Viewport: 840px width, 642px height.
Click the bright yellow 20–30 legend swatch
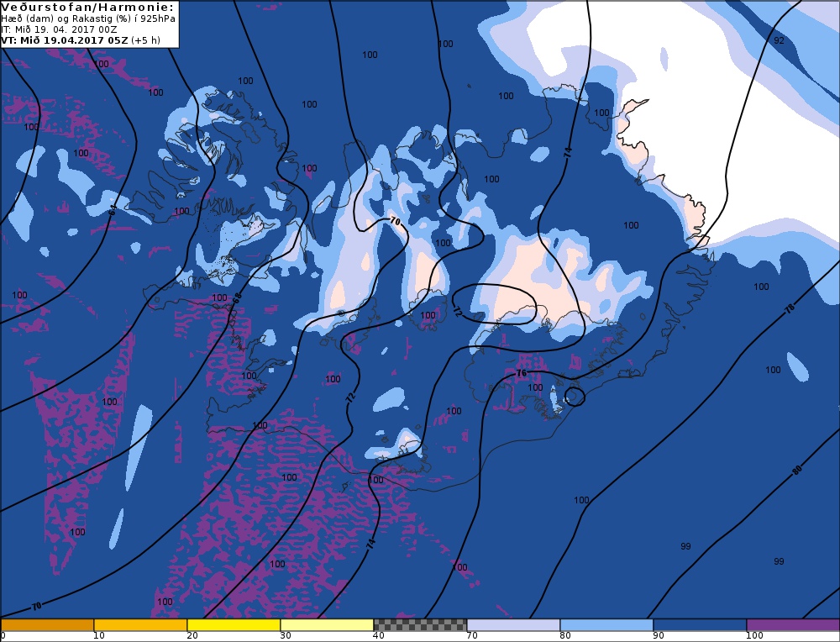[x=234, y=625]
